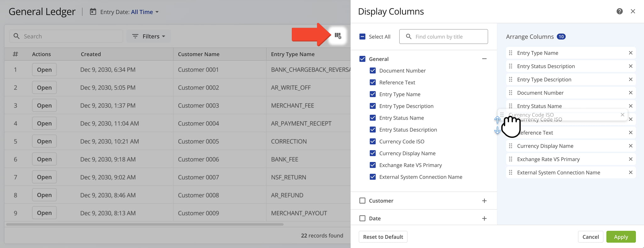
Task: Remove Exchange Rate VS Primary from arranged columns
Action: [x=630, y=159]
